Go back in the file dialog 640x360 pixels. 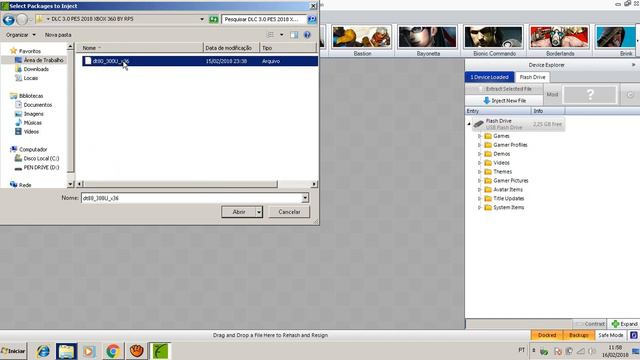click(x=9, y=19)
